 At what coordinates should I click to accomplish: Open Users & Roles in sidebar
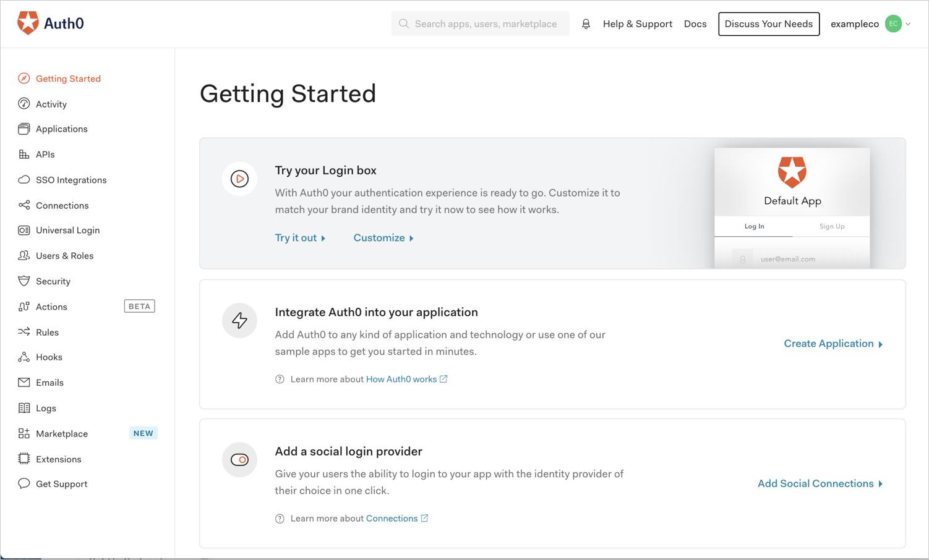point(64,256)
